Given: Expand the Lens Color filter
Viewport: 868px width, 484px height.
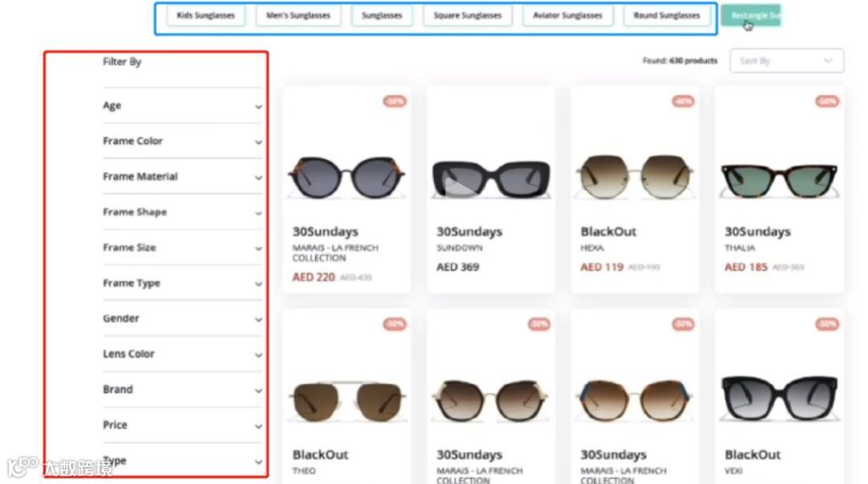Looking at the screenshot, I should click(x=182, y=354).
